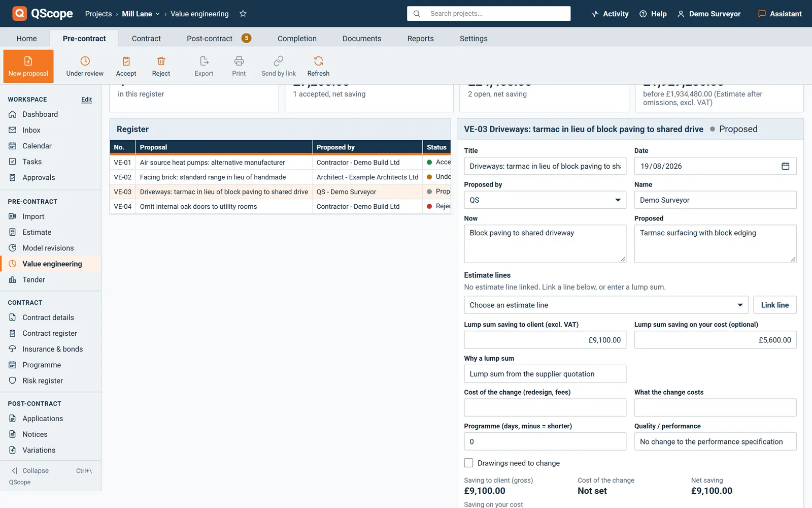Edit the Programme days field
The width and height of the screenshot is (812, 508).
pos(545,441)
